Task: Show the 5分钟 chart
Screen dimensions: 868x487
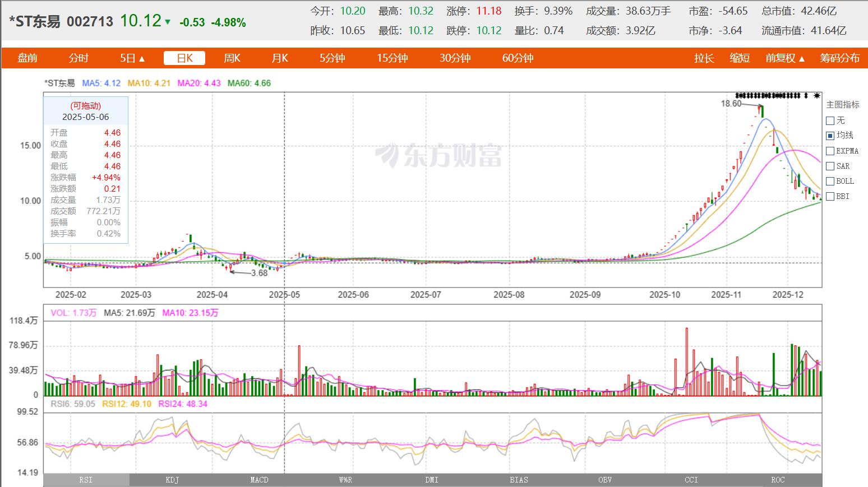Action: (333, 58)
